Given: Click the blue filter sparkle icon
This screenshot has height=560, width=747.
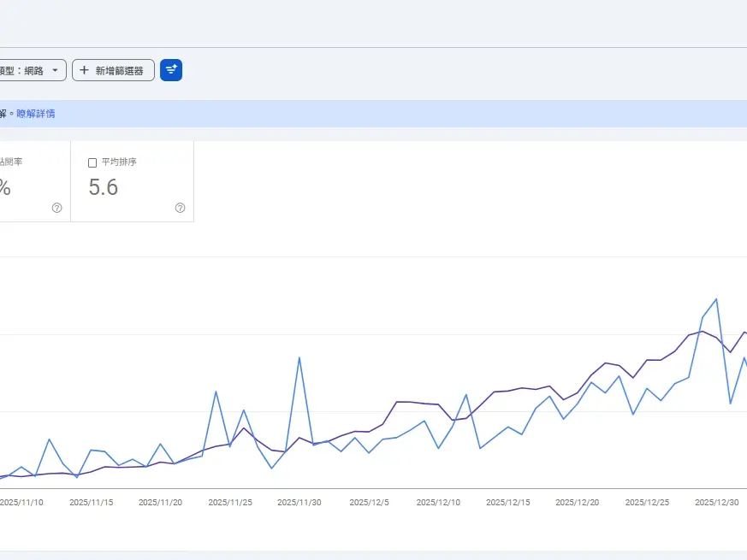Looking at the screenshot, I should click(x=171, y=70).
